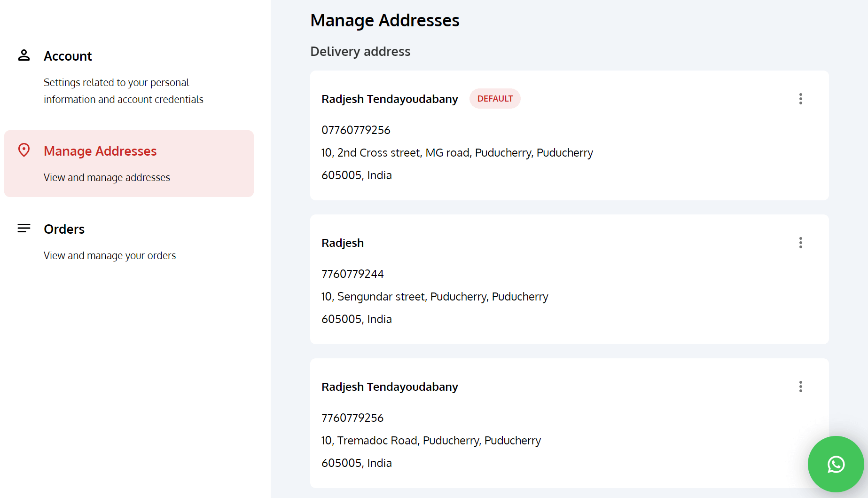Viewport: 868px width, 498px height.
Task: Click the name Radjesh Tendayoudabany on the Tremadoc Road card
Action: click(x=390, y=387)
